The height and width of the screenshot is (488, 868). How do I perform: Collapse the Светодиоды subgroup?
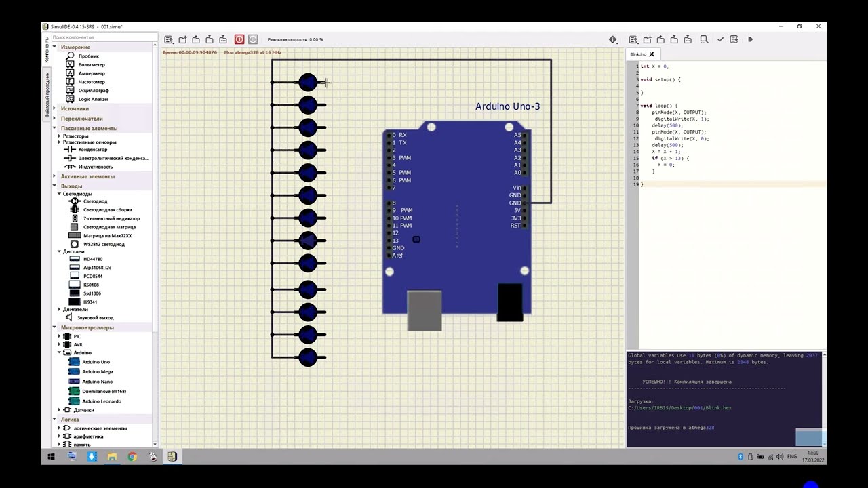[59, 194]
